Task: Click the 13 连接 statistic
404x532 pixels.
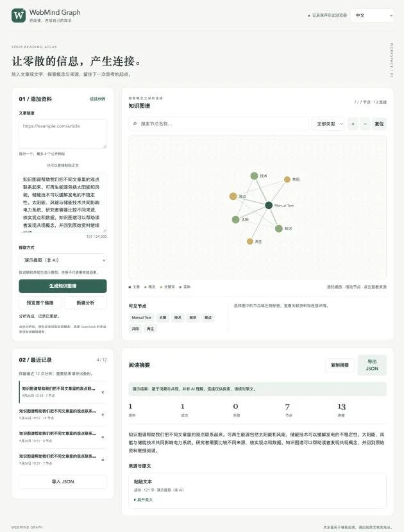Action: coord(342,410)
